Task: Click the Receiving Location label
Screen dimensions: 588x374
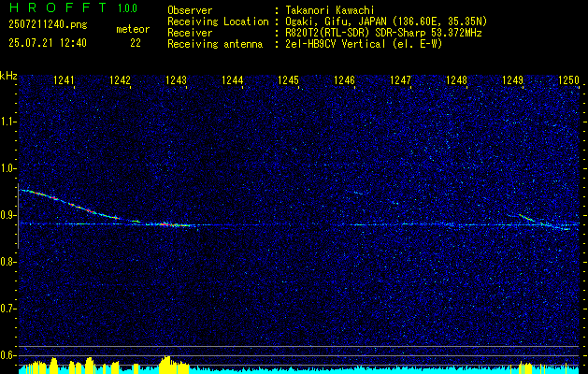Action: tap(218, 22)
